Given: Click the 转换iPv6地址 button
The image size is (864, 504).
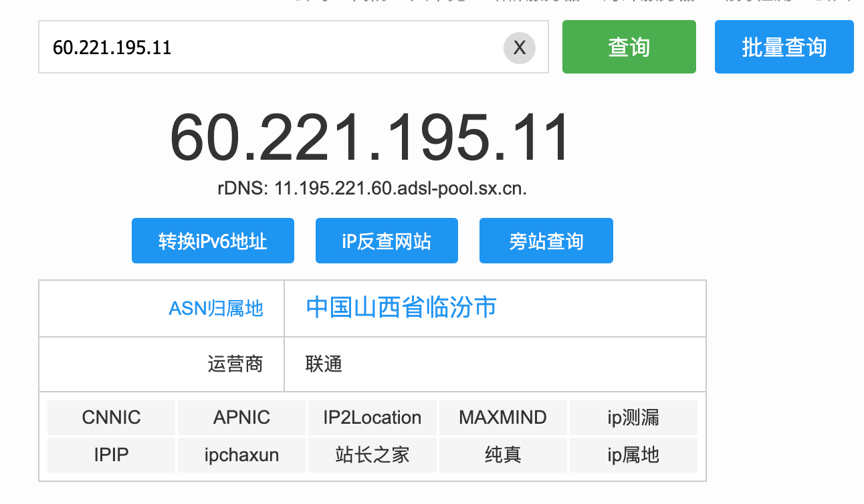Looking at the screenshot, I should (213, 241).
